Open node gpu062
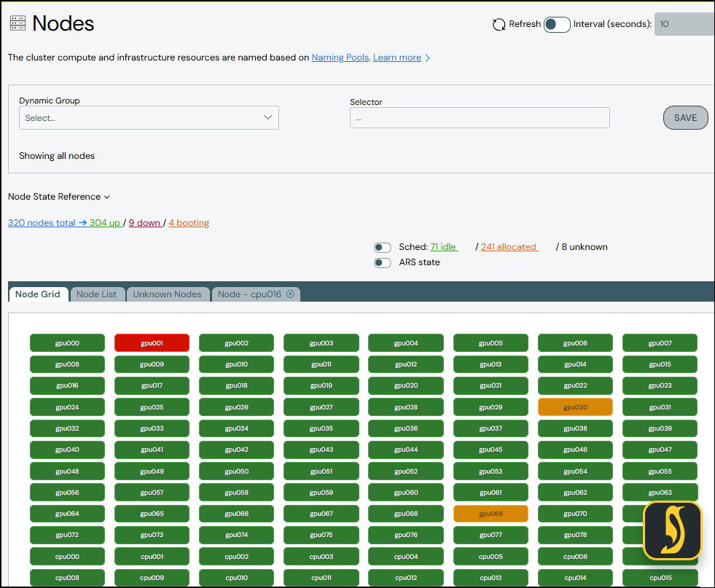This screenshot has height=588, width=715. [x=576, y=493]
